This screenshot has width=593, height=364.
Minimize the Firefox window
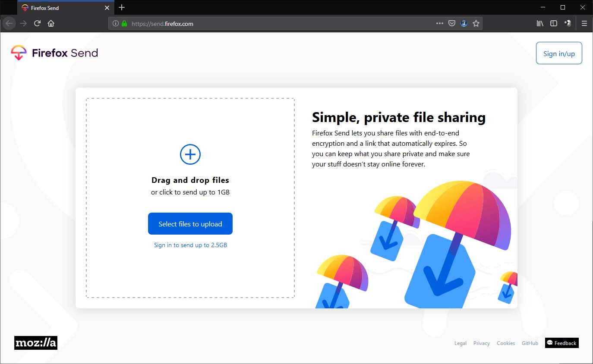point(543,7)
